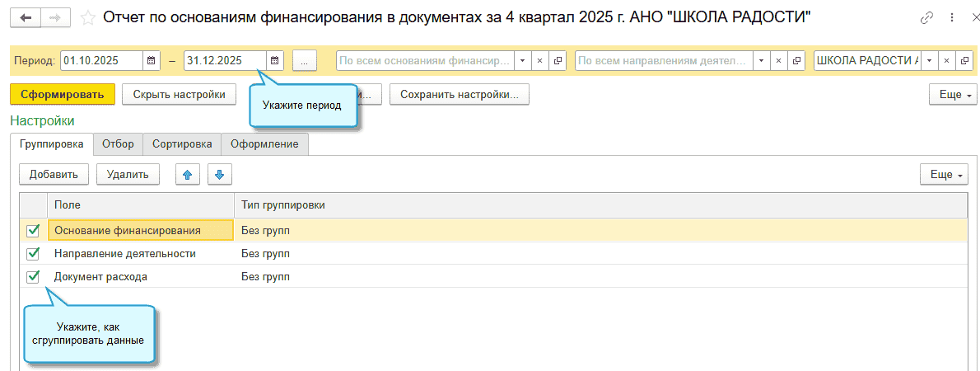
Task: Uncheck Основание финансирования grouping checkbox
Action: point(34,231)
